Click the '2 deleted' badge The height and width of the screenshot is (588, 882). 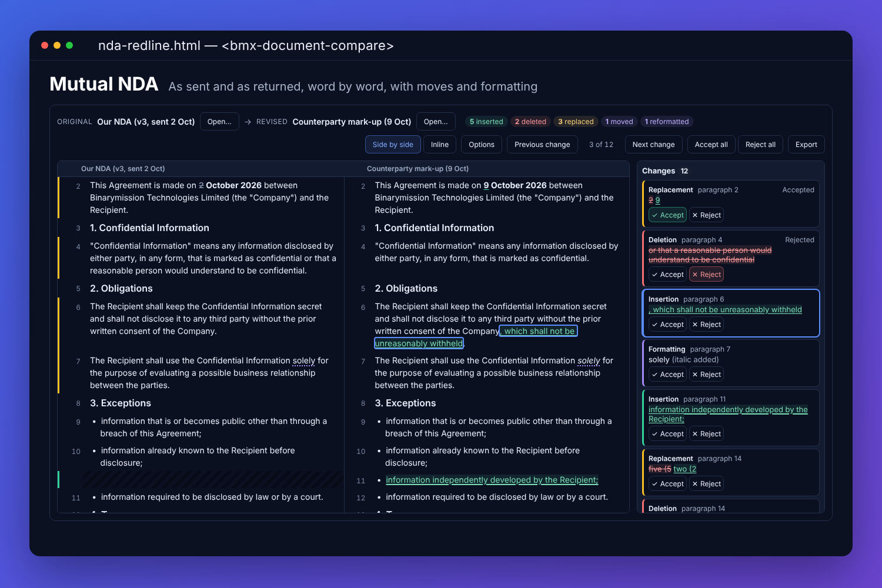click(x=530, y=122)
